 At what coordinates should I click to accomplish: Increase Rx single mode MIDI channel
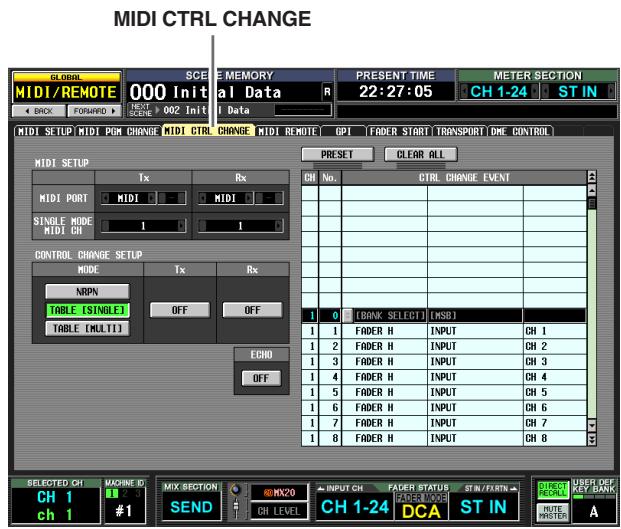coord(279,226)
